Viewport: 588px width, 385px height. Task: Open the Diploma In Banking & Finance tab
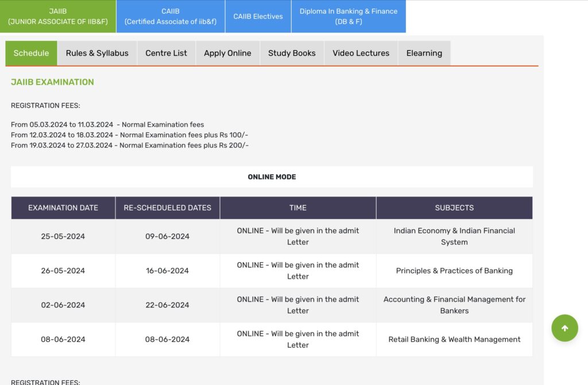click(349, 16)
